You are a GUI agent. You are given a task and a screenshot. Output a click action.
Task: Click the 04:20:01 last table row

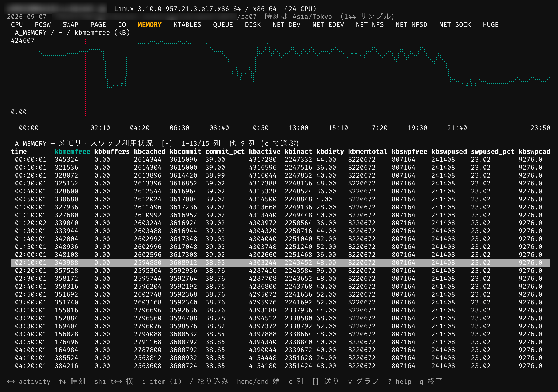tap(280, 366)
